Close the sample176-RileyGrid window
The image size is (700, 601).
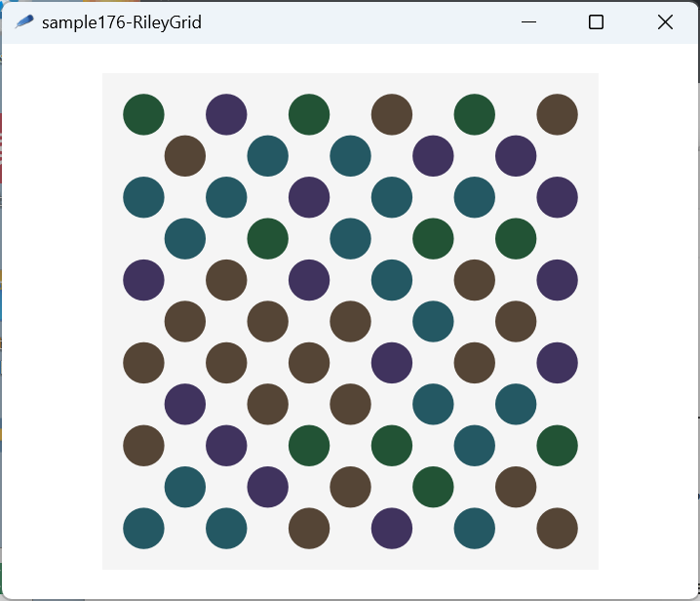pyautogui.click(x=665, y=21)
